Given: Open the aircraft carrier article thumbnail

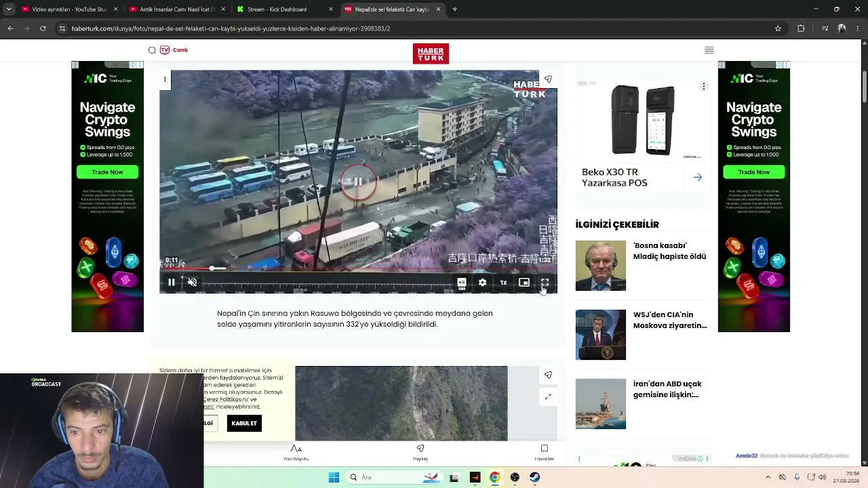Looking at the screenshot, I should pyautogui.click(x=601, y=404).
